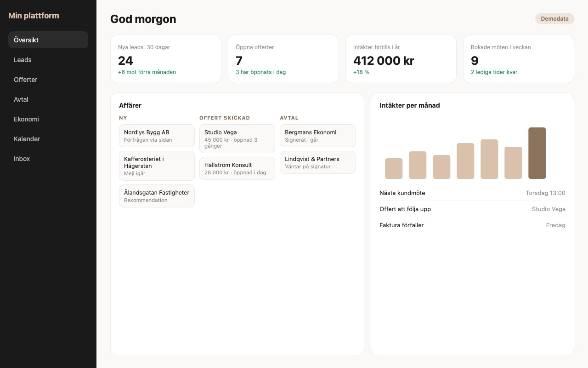The height and width of the screenshot is (368, 588).
Task: Open Kalender from the sidebar
Action: [48, 139]
